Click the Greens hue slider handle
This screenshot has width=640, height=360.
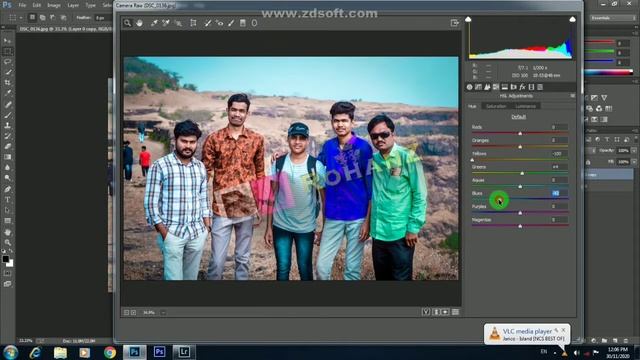click(522, 173)
